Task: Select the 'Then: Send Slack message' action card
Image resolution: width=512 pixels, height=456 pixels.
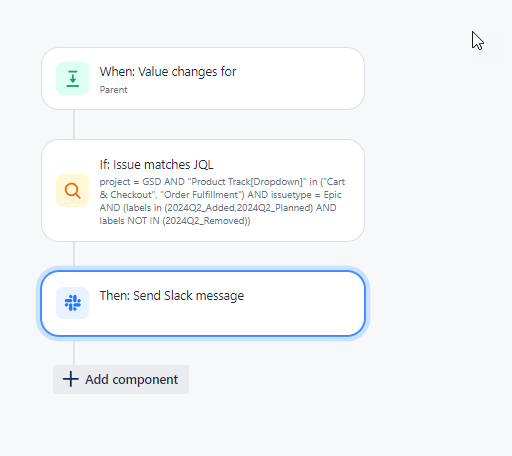Action: [x=203, y=303]
